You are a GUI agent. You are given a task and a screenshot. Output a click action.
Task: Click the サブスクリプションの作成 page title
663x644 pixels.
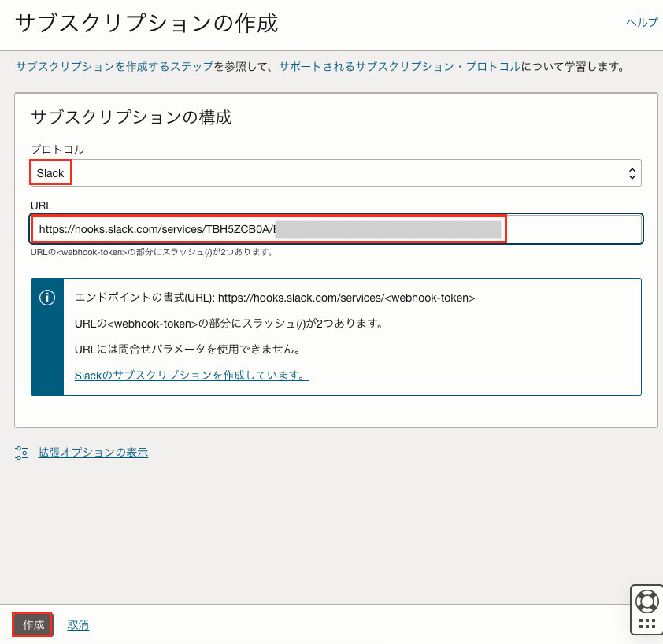(146, 24)
